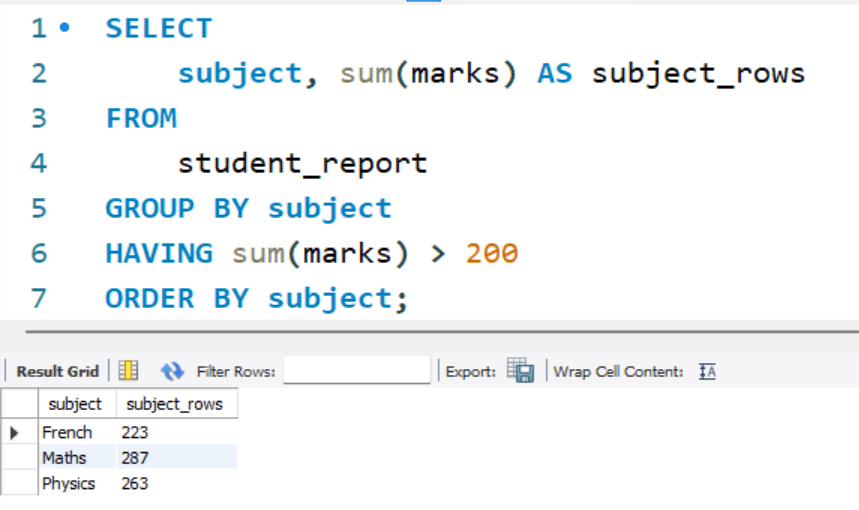Screen dimensions: 859x510
Task: Click student_report table name on line 4
Action: 302,163
